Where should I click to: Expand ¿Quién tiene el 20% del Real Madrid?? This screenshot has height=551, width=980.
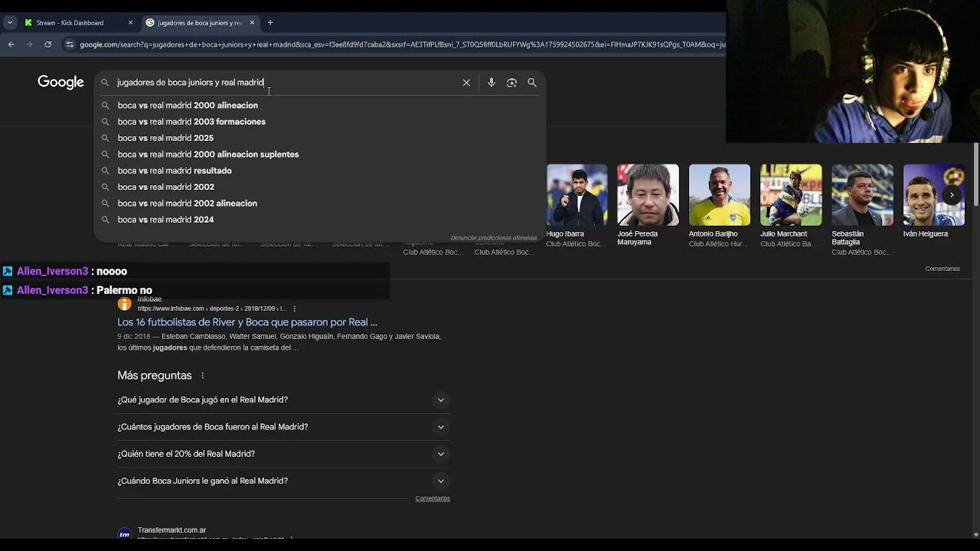coord(283,454)
